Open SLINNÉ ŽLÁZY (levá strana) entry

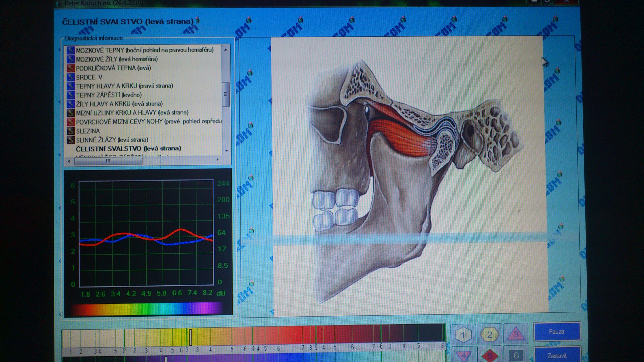coord(112,140)
